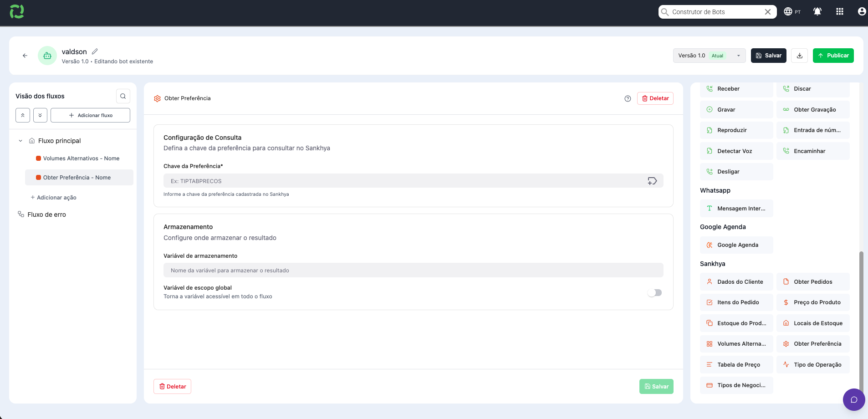The image size is (868, 419).
Task: Edit the bot name valdson pencil icon
Action: click(95, 51)
